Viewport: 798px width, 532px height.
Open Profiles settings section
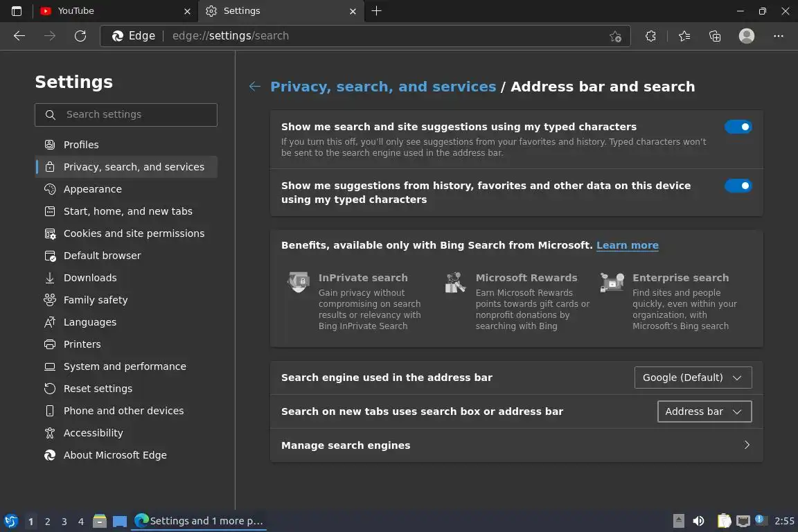(x=125, y=145)
